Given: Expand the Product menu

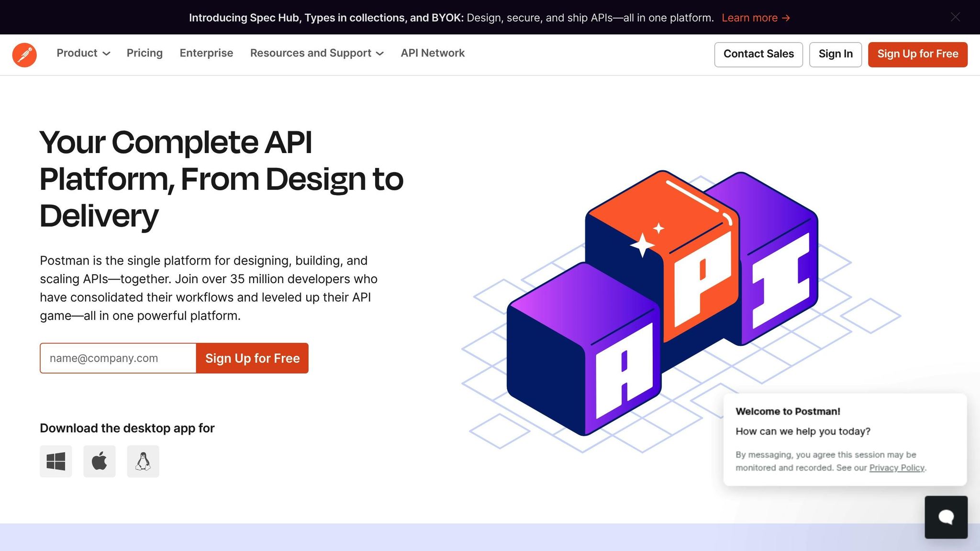Looking at the screenshot, I should click(x=83, y=53).
